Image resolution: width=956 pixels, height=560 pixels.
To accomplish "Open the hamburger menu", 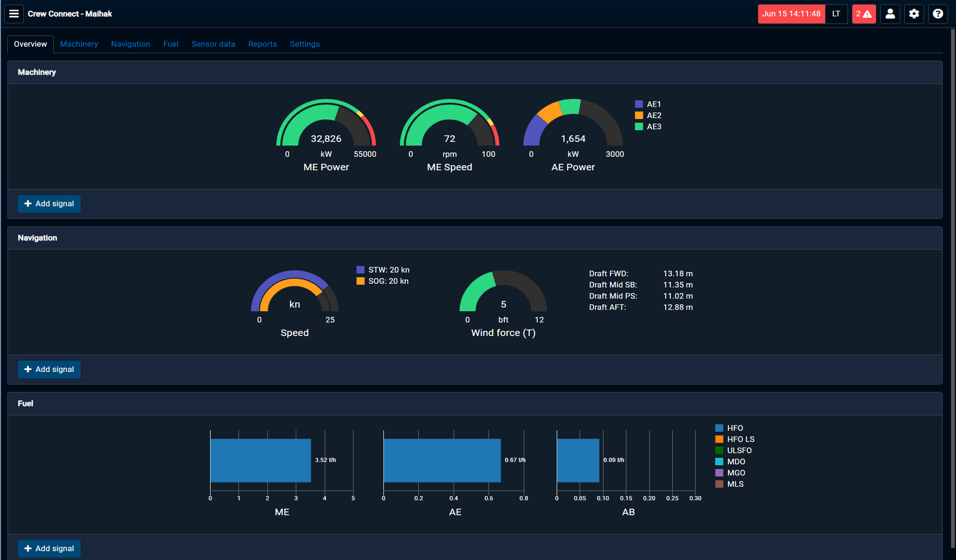I will click(x=14, y=14).
